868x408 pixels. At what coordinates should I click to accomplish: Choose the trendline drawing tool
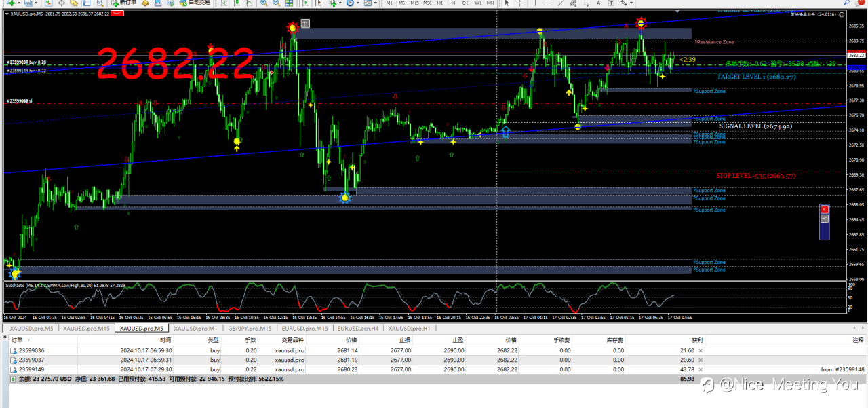[561, 3]
